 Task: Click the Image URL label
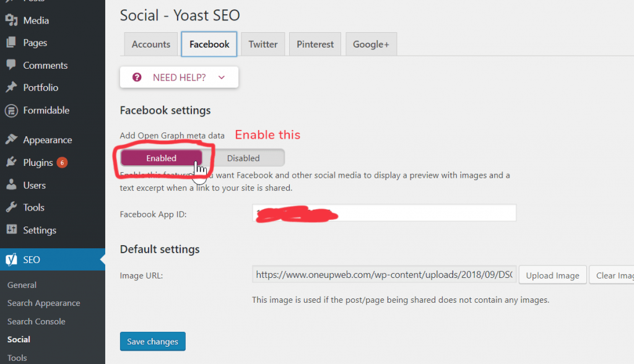point(141,275)
